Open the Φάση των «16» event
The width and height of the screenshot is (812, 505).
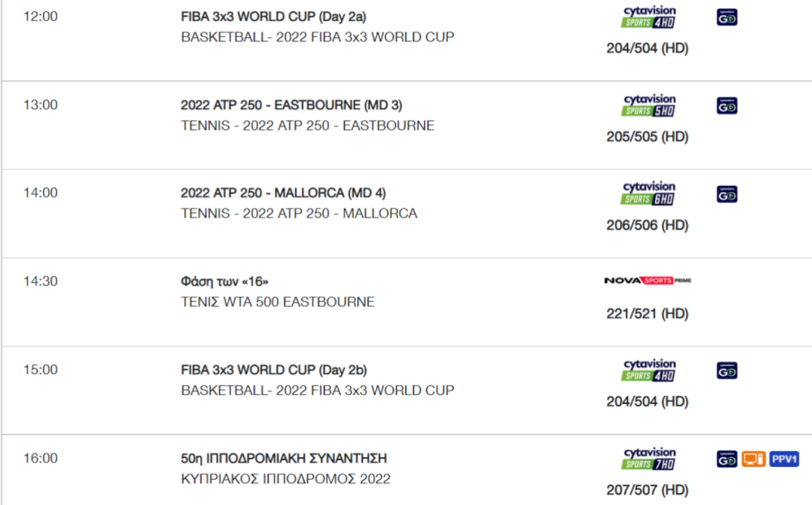click(x=225, y=281)
